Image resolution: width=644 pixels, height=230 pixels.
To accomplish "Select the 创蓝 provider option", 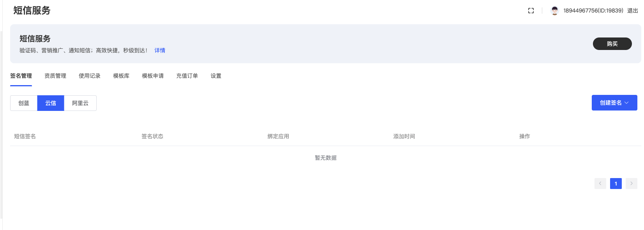I will [x=24, y=103].
